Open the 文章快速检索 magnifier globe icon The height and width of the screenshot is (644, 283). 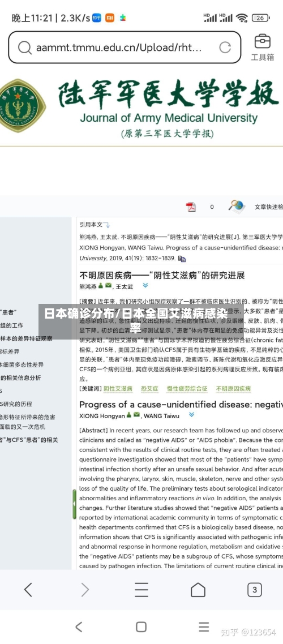coord(237,207)
